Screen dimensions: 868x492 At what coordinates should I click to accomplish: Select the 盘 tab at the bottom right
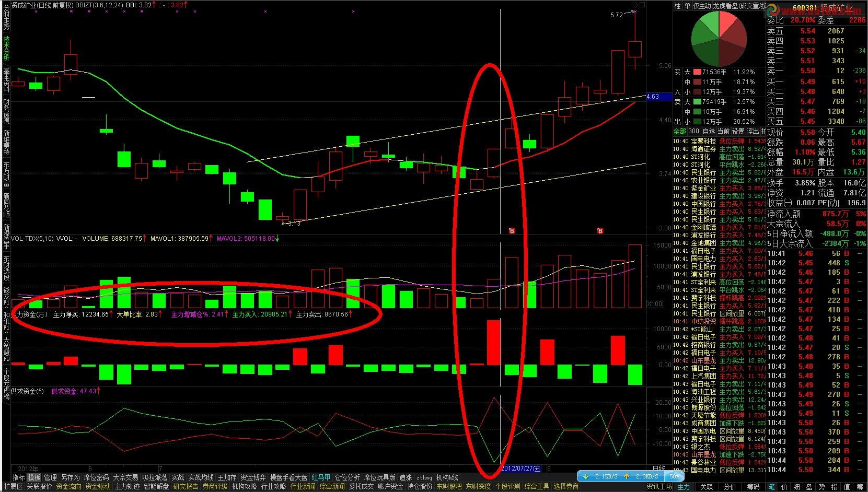click(809, 486)
